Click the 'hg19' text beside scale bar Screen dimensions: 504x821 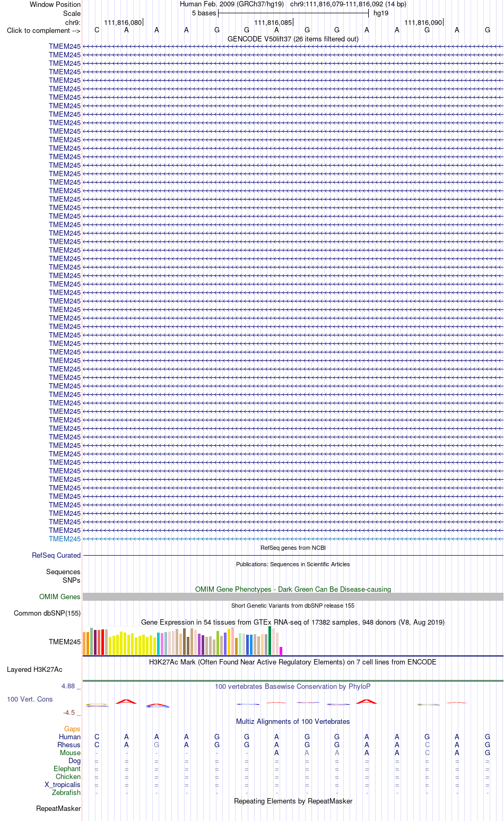(381, 13)
